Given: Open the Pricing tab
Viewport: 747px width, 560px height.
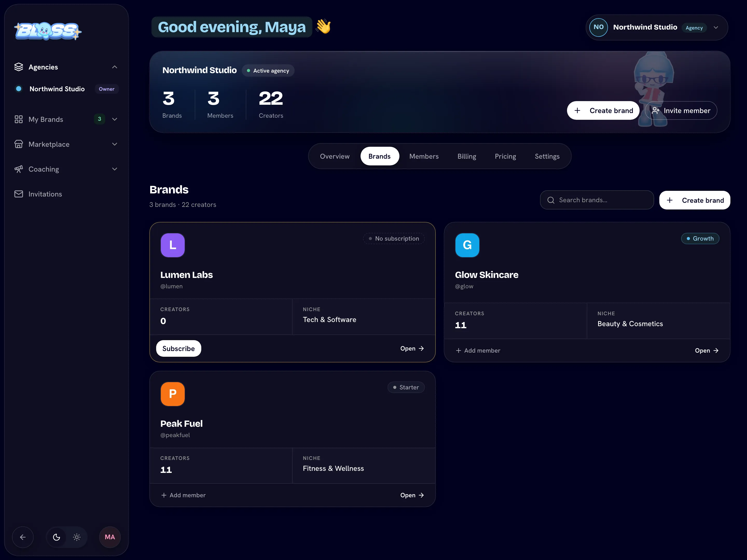Looking at the screenshot, I should (505, 156).
